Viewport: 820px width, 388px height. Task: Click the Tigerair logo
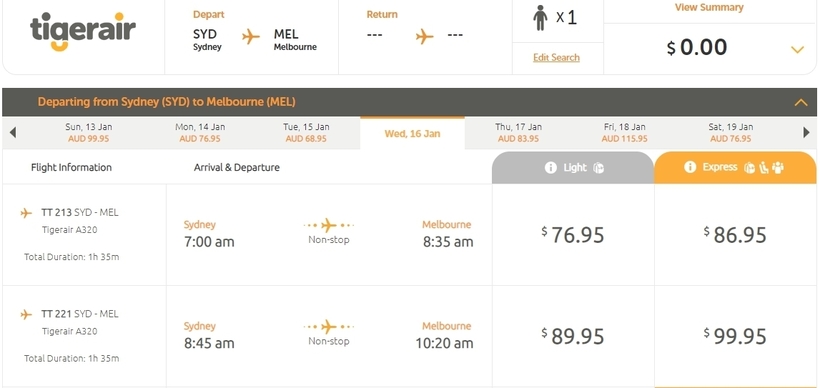pos(83,31)
